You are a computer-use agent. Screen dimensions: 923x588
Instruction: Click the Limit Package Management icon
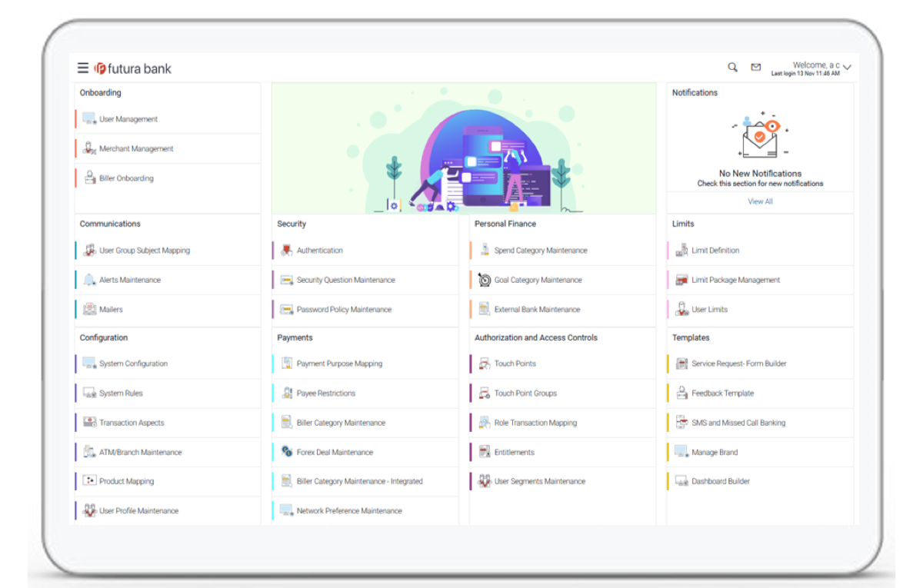[681, 280]
